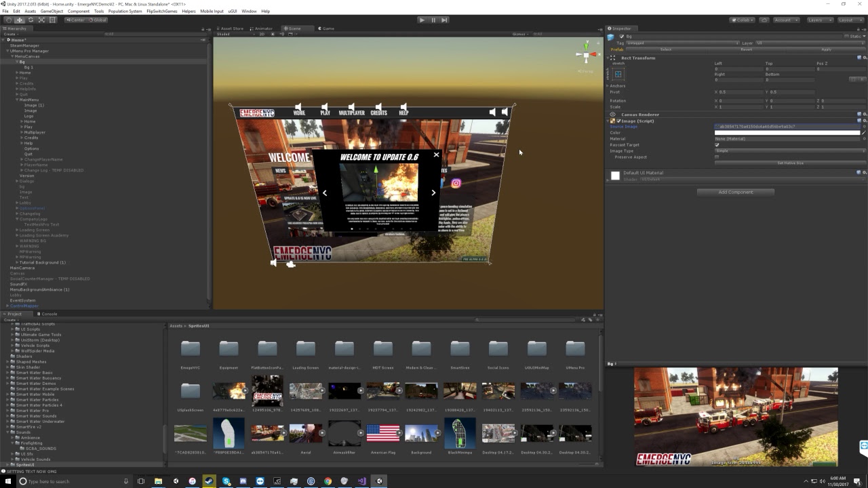Open the GameObject menu

(52, 11)
